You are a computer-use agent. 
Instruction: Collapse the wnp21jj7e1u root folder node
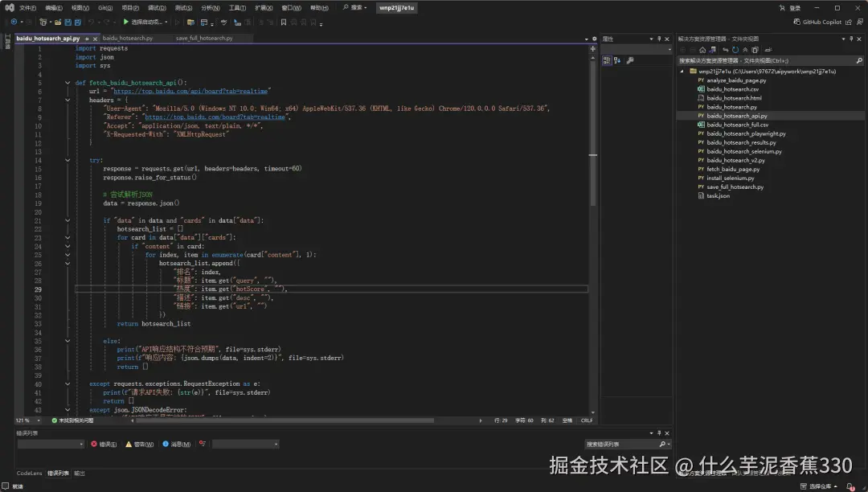tap(682, 72)
